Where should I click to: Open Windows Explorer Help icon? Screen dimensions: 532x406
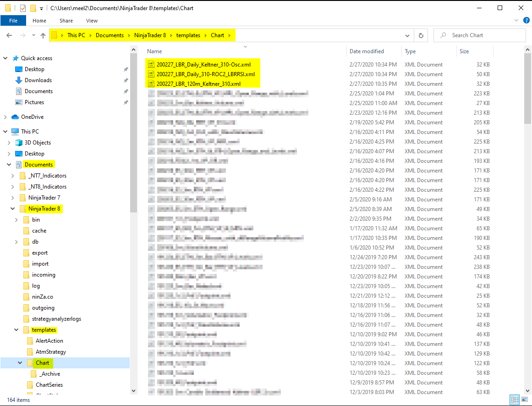527,20
